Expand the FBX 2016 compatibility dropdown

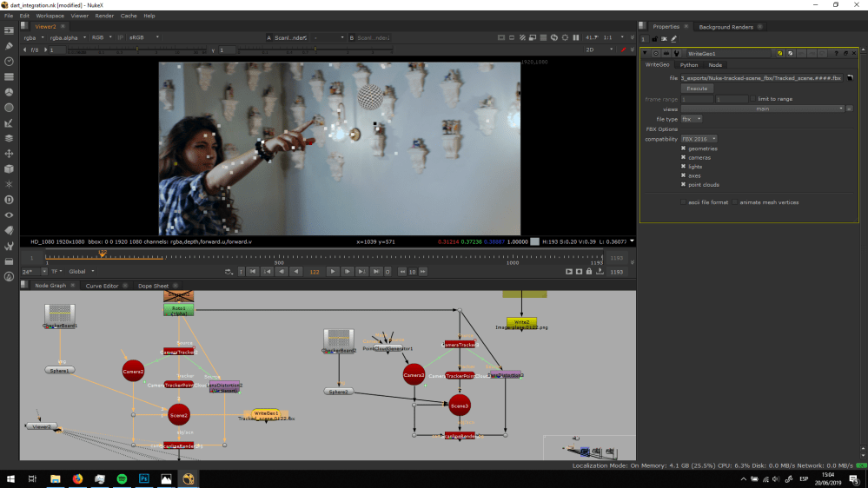(699, 139)
